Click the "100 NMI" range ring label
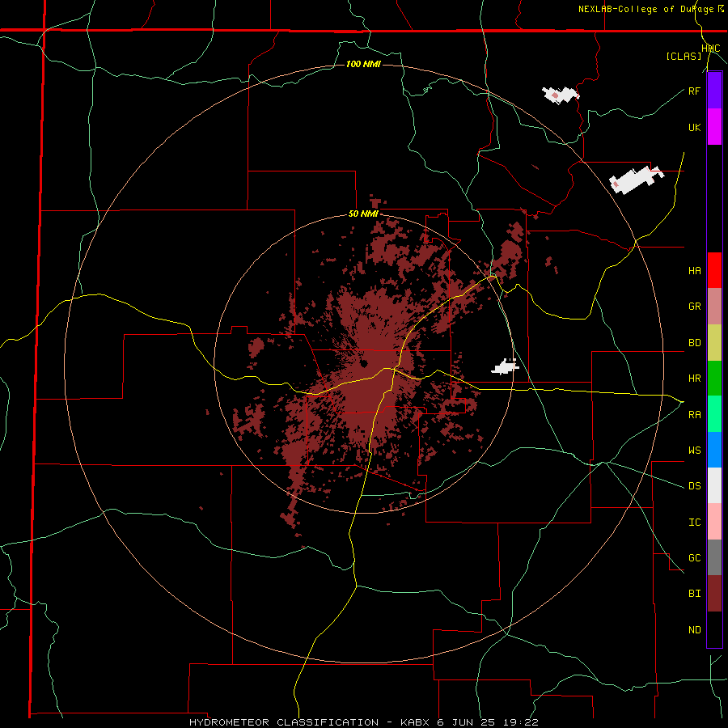The width and height of the screenshot is (728, 728). pyautogui.click(x=363, y=64)
